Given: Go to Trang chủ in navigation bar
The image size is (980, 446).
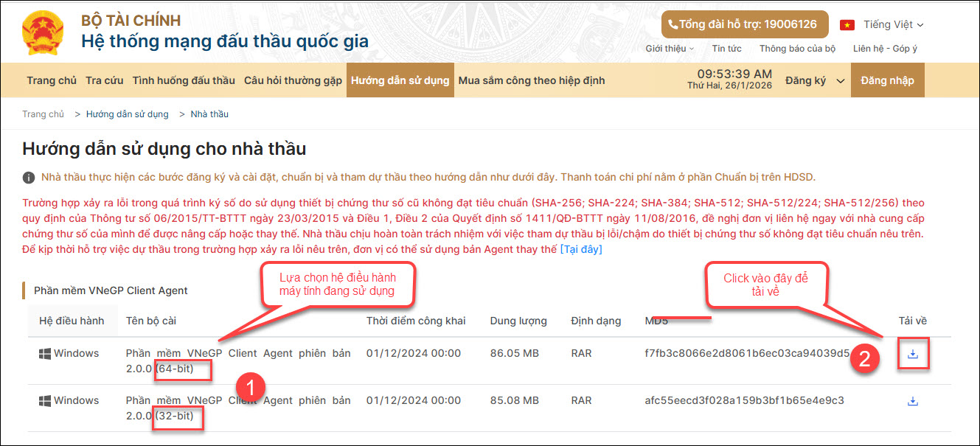Looking at the screenshot, I should 52,81.
